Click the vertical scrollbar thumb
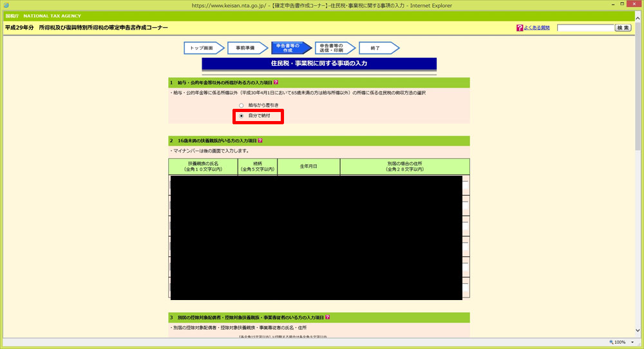This screenshot has width=644, height=349. click(638, 86)
